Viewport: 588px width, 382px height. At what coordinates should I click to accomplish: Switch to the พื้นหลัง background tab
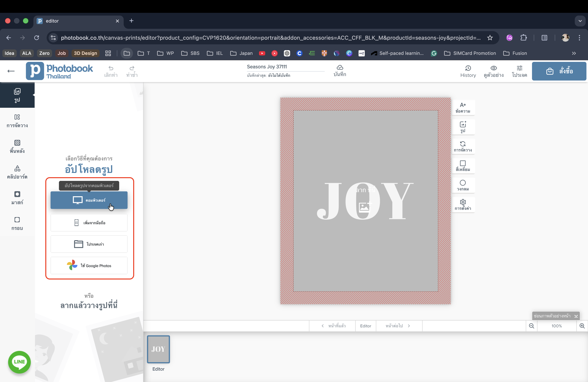(x=17, y=146)
